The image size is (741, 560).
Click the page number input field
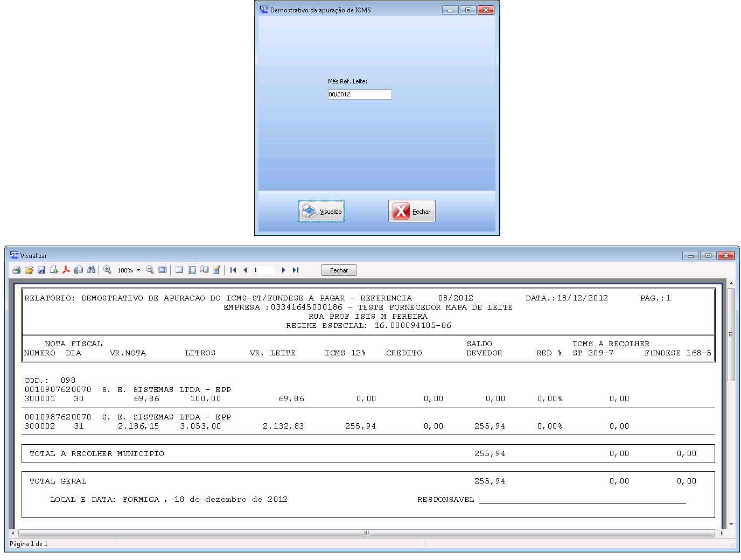(263, 270)
